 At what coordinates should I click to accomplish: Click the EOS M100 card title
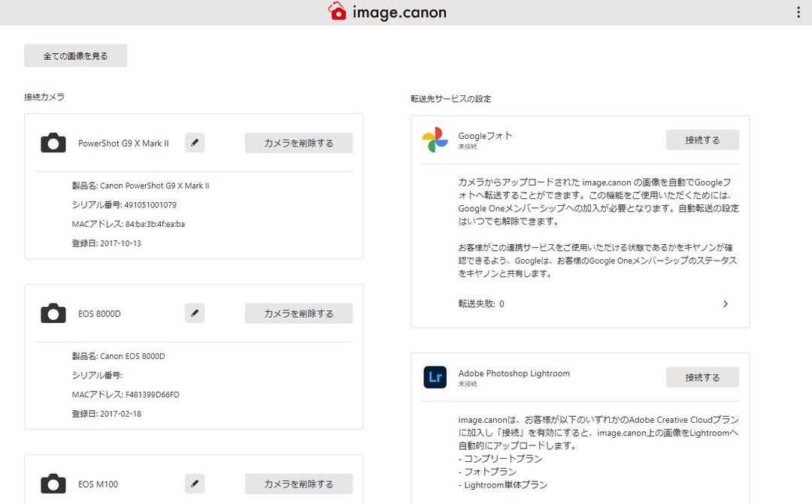click(x=98, y=484)
